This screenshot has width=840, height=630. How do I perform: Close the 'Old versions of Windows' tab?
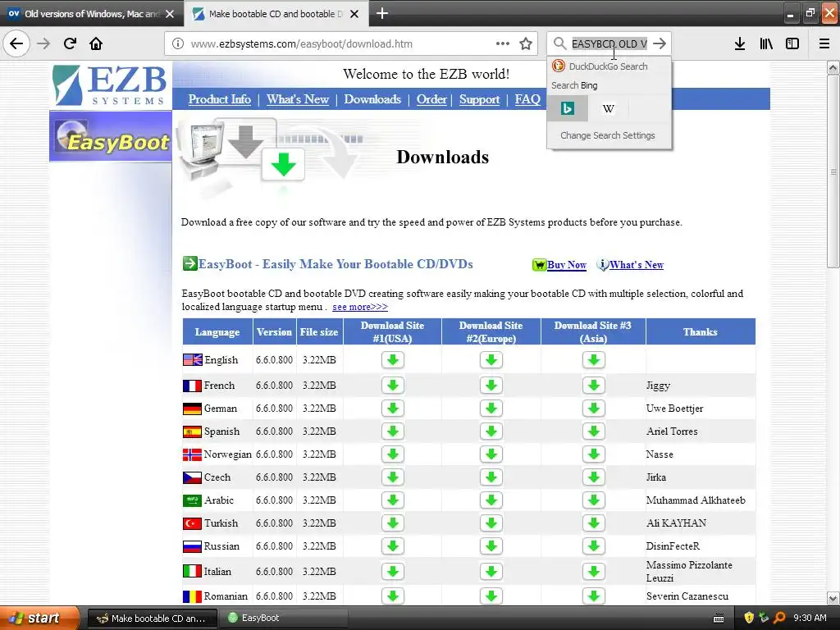169,14
